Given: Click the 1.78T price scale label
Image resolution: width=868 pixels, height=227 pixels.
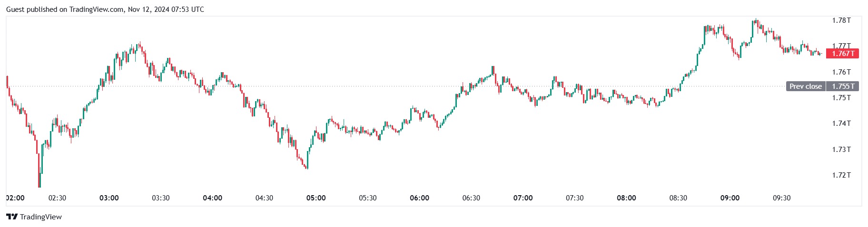Looking at the screenshot, I should click(x=841, y=20).
